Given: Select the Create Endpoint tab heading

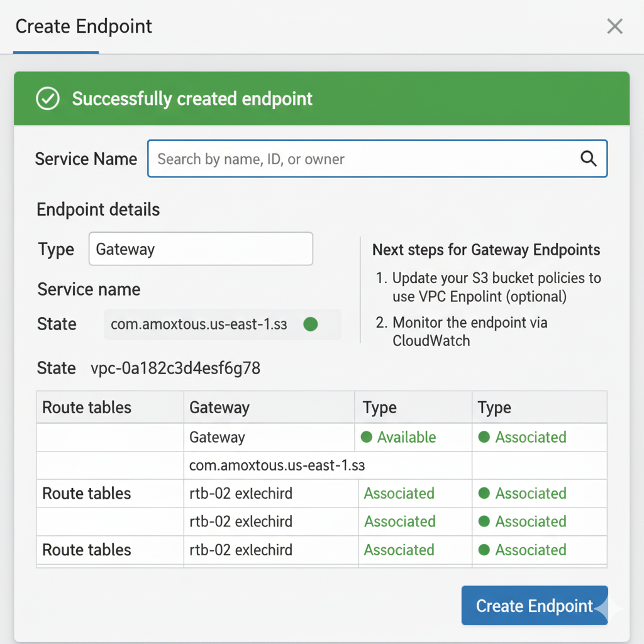Looking at the screenshot, I should [x=84, y=27].
